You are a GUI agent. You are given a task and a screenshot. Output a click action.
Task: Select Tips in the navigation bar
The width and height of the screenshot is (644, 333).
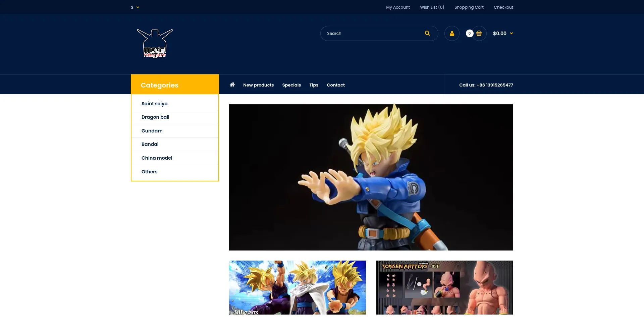pos(314,85)
